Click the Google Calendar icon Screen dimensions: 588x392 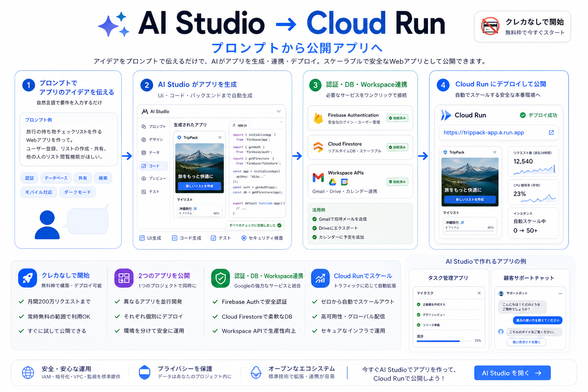(345, 182)
